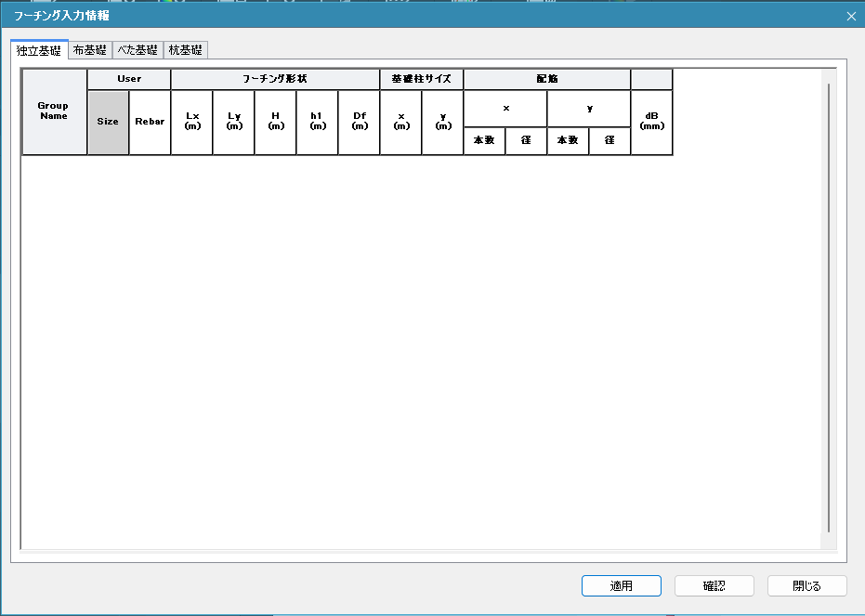Open the 布基礎 tab
Screen dimensions: 865x616
pyautogui.click(x=90, y=50)
